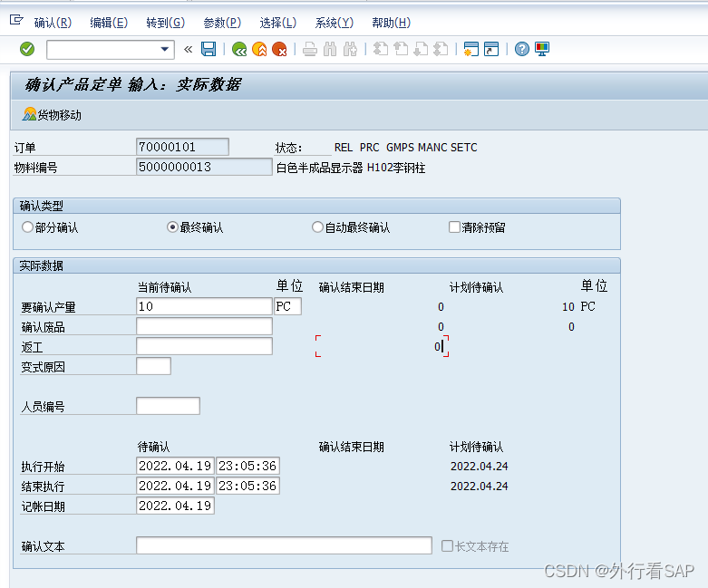
Task: Generate a shortcut via toolbar icon
Action: pos(491,49)
